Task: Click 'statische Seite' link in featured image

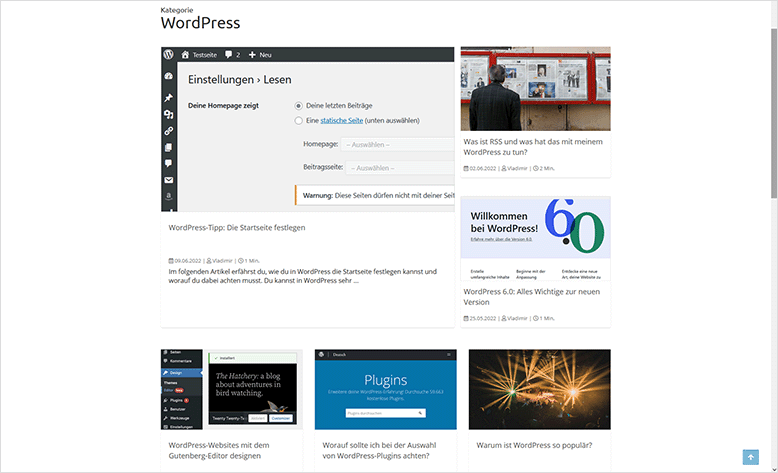Action: point(342,121)
